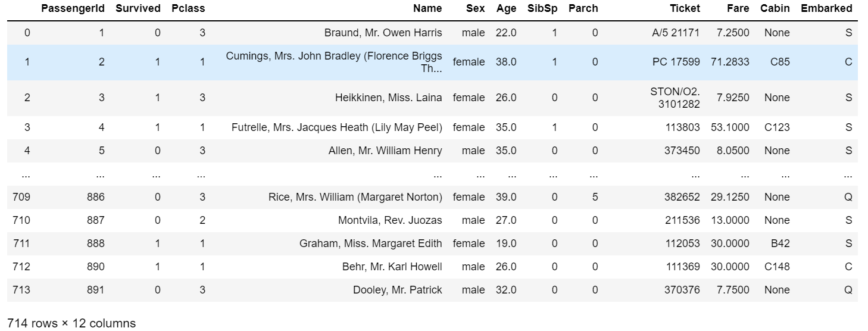Select the Embarked column header
The width and height of the screenshot is (868, 331).
pyautogui.click(x=826, y=8)
